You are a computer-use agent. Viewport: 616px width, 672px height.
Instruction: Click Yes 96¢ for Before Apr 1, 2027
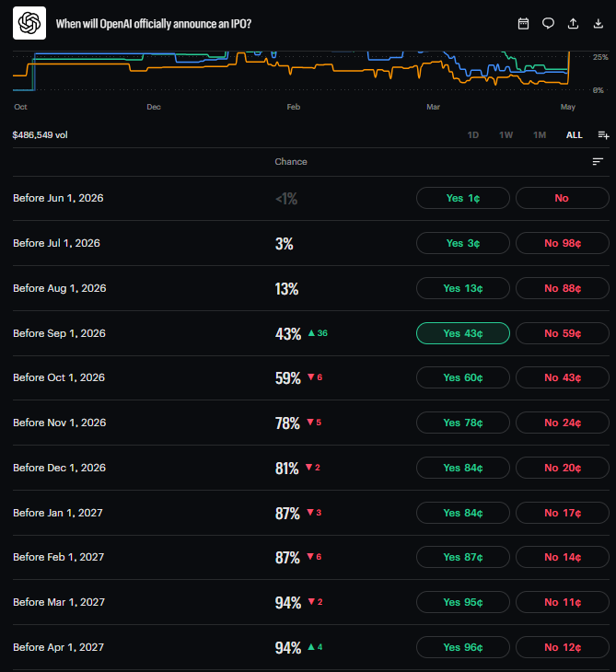pos(463,647)
